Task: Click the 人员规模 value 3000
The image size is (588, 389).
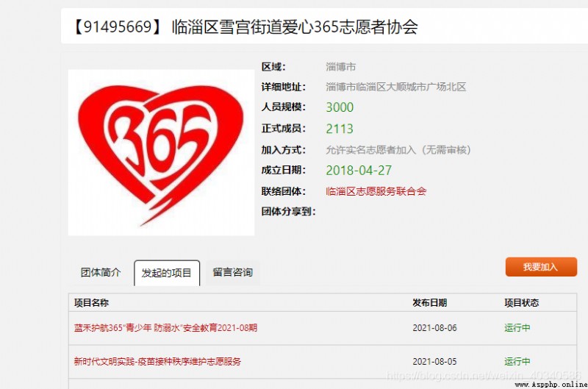Action: click(x=340, y=107)
